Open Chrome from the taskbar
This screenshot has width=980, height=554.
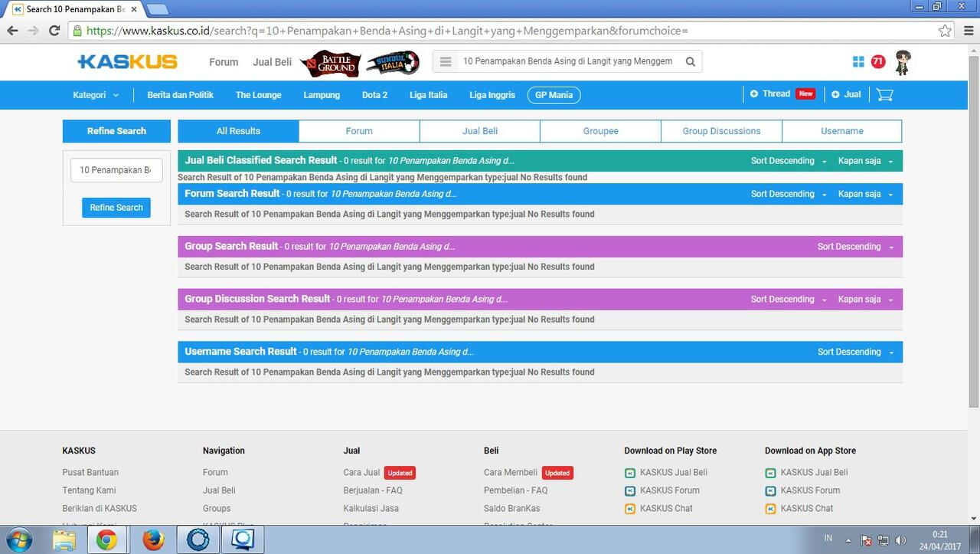(106, 540)
